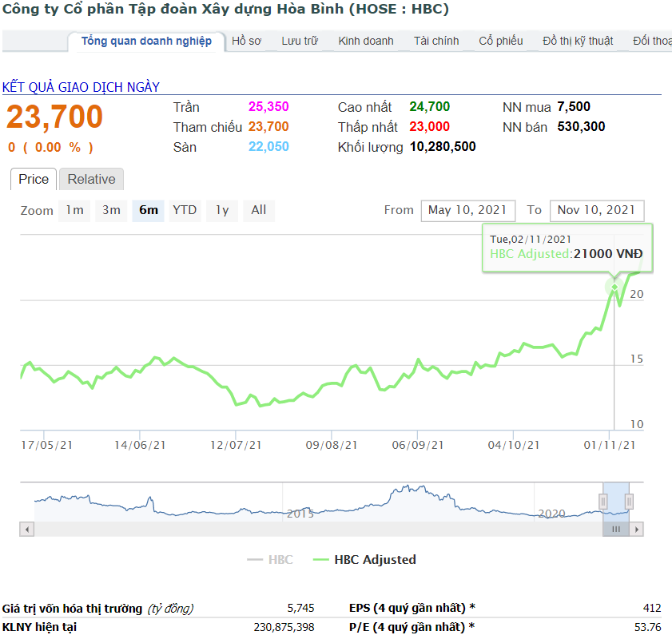This screenshot has width=672, height=635.
Task: Set chart zoom to 3m
Action: pyautogui.click(x=111, y=210)
